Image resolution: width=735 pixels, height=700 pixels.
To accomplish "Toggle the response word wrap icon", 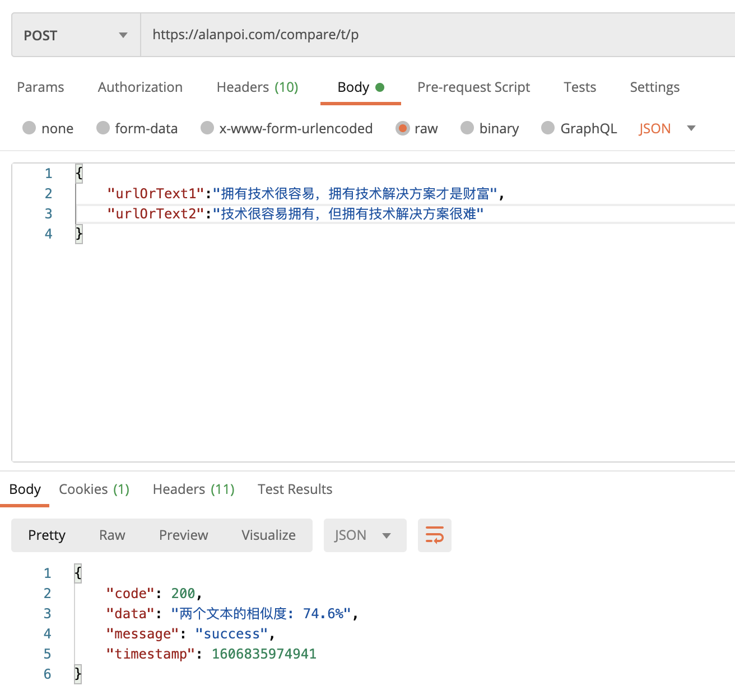I will tap(434, 535).
